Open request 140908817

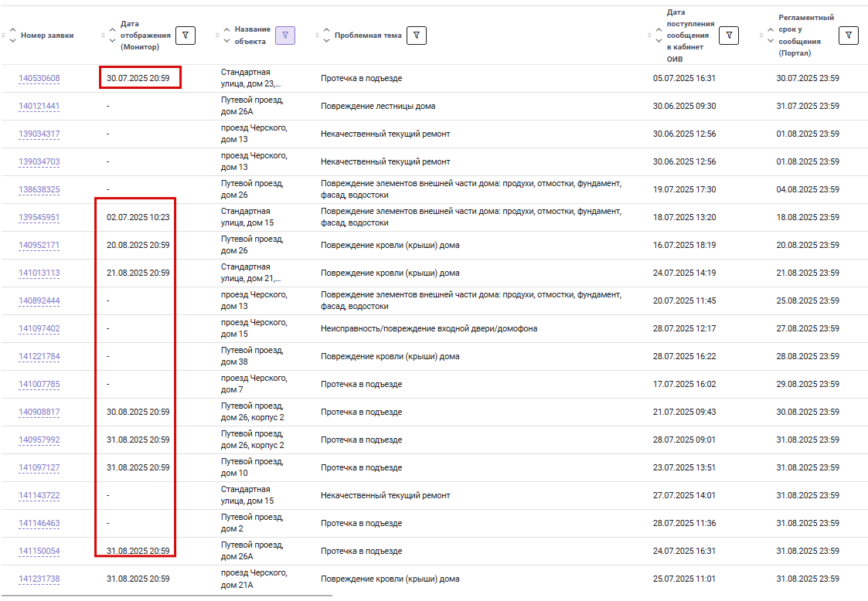[x=39, y=413]
